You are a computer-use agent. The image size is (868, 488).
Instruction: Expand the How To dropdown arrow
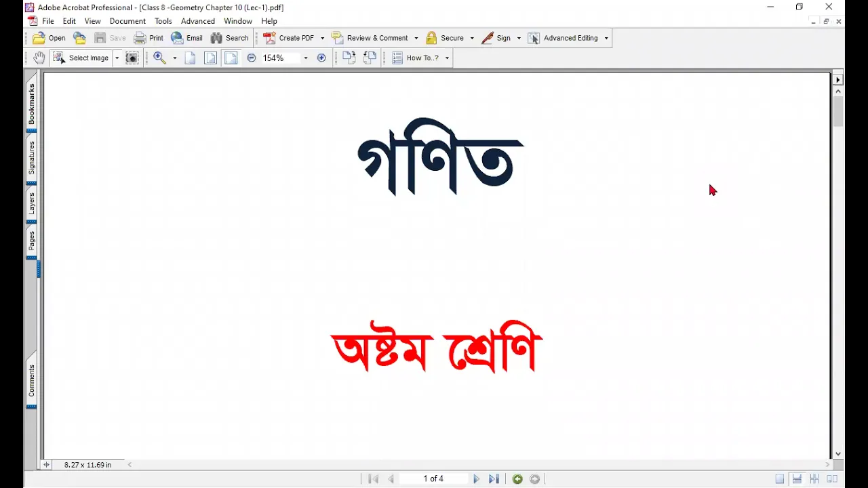click(x=447, y=58)
